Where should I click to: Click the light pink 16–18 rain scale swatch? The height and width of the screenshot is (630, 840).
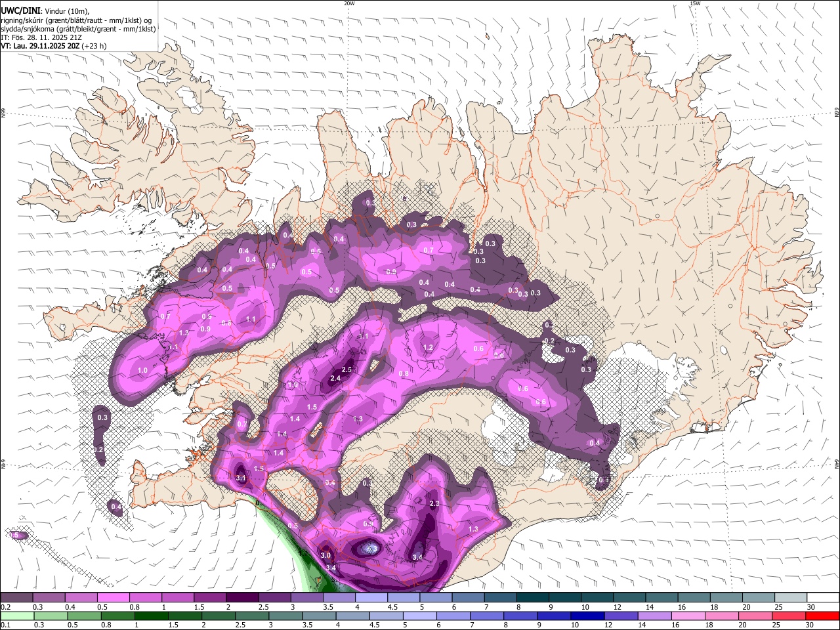coord(688,616)
